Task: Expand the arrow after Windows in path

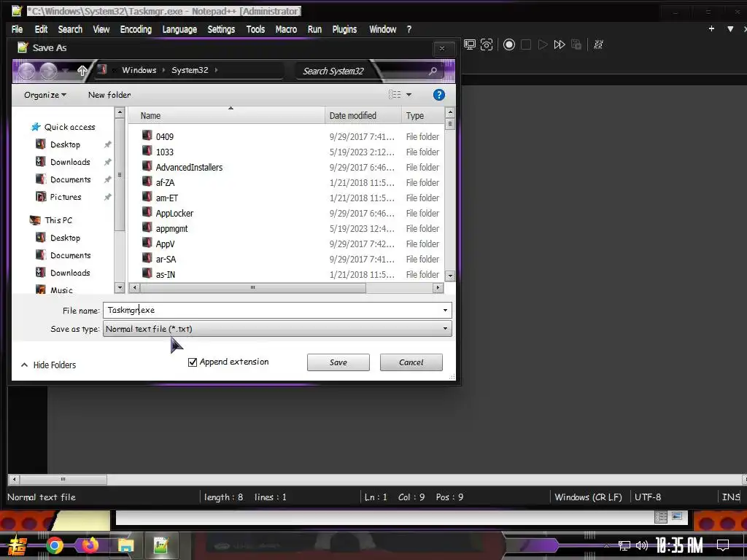Action: 163,70
